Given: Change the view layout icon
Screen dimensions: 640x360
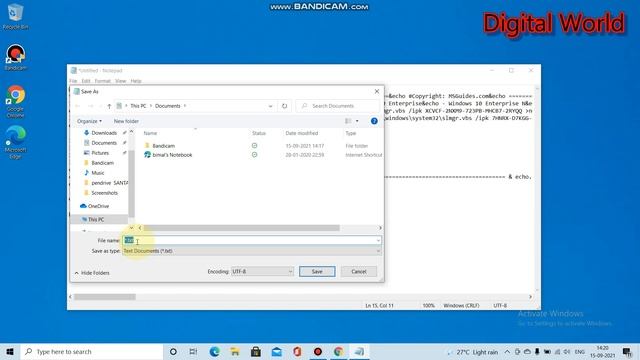Looking at the screenshot, I should click(348, 121).
